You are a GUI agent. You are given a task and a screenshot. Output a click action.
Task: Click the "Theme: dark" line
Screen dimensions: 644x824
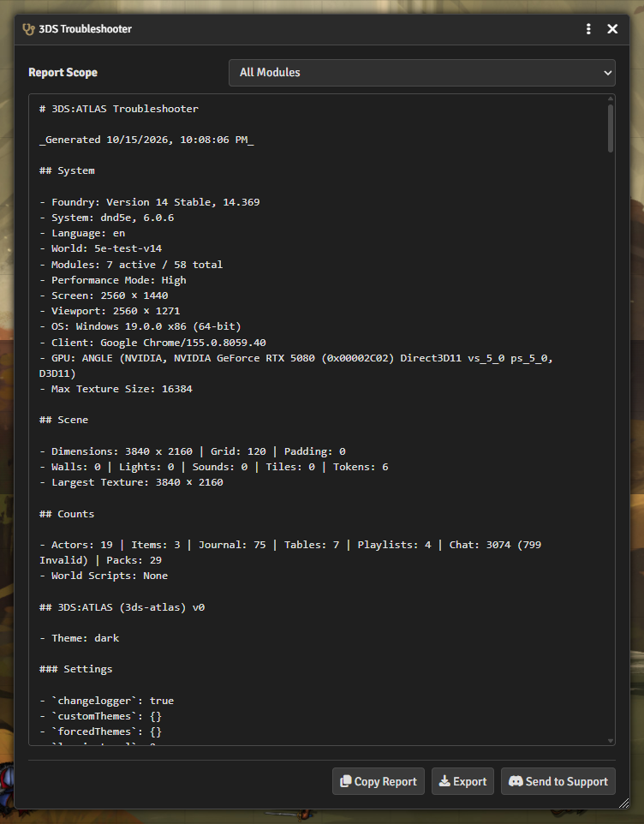tap(80, 638)
